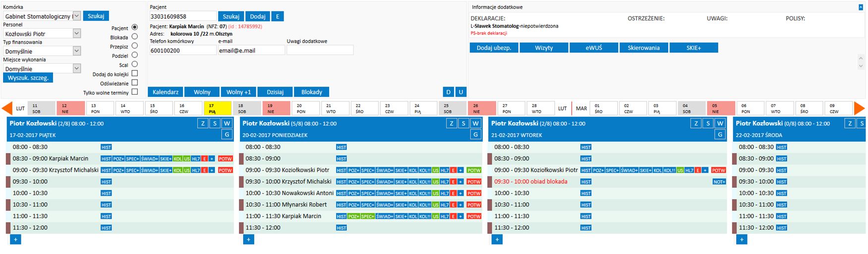Enable the Tylko wolne terminy checkbox
Screen dimensions: 868x254
click(x=134, y=92)
